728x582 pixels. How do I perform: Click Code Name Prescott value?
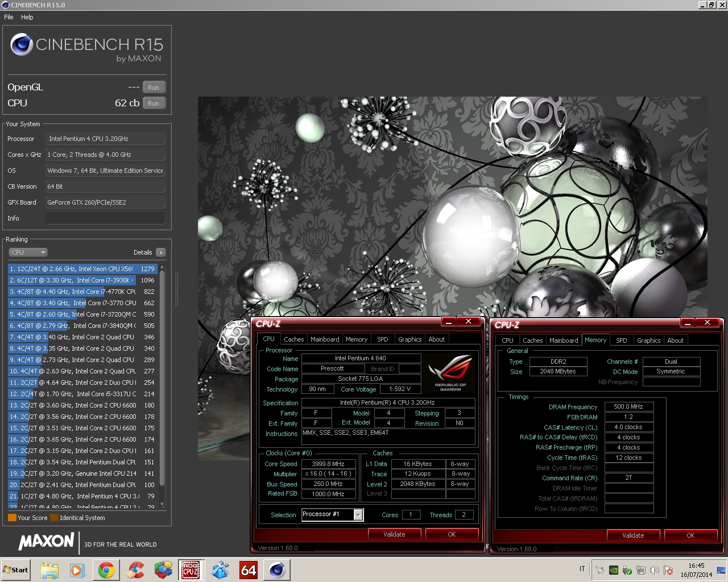click(332, 368)
